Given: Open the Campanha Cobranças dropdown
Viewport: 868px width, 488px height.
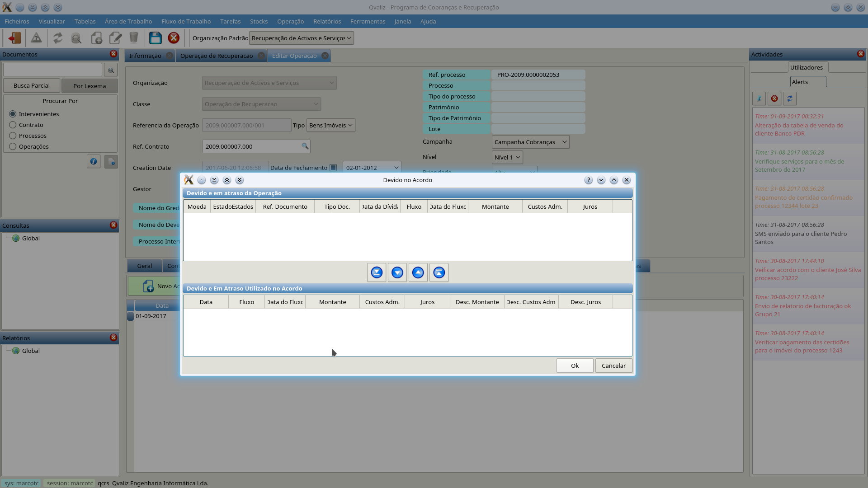Looking at the screenshot, I should [x=530, y=142].
